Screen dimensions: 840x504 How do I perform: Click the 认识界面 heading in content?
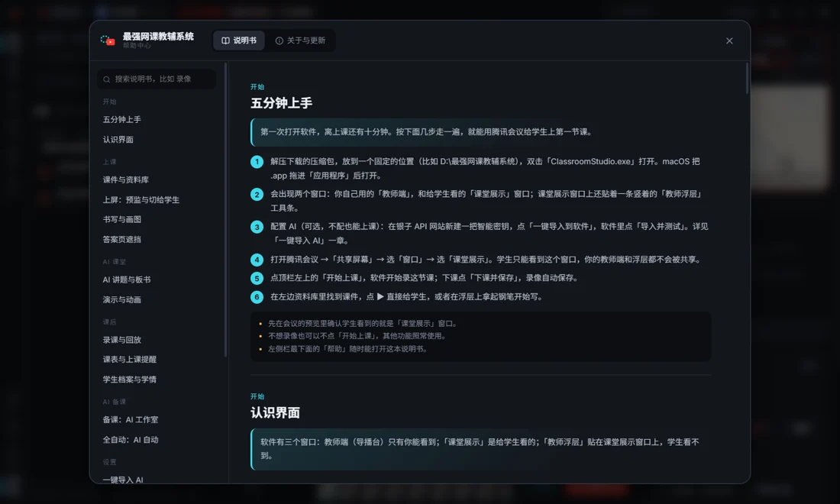coord(276,412)
